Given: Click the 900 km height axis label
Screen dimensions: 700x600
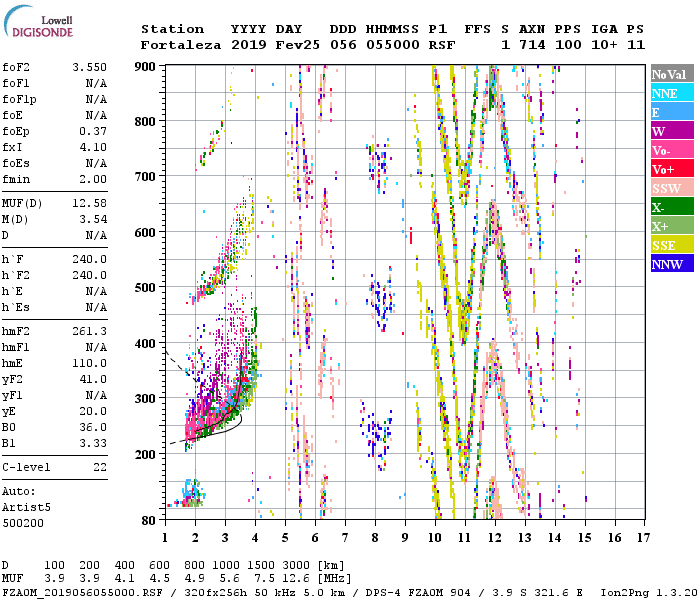Looking at the screenshot, I should coord(145,67).
